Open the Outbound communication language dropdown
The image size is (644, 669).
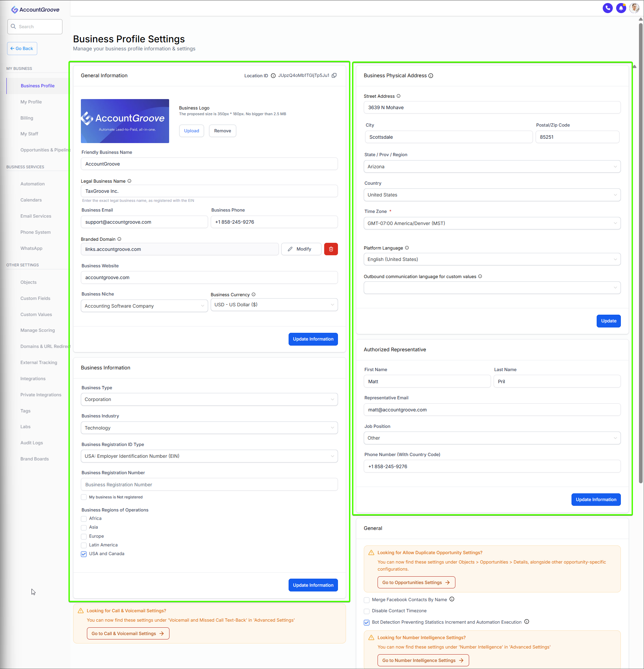(492, 288)
